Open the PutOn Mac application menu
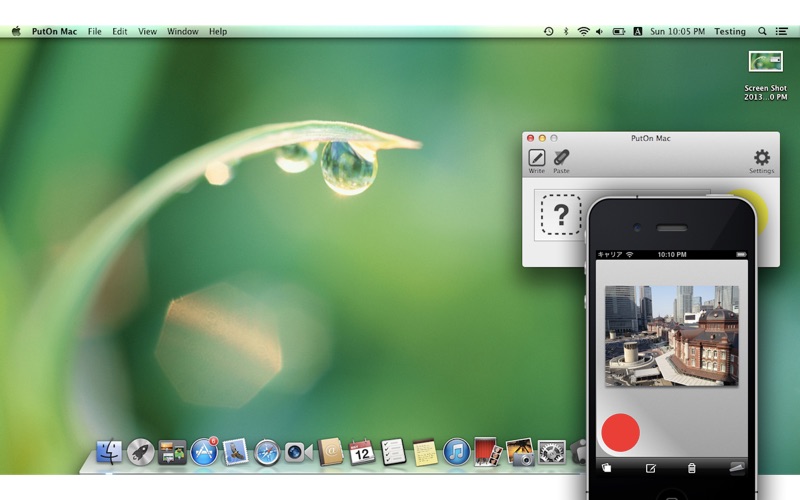 click(54, 31)
